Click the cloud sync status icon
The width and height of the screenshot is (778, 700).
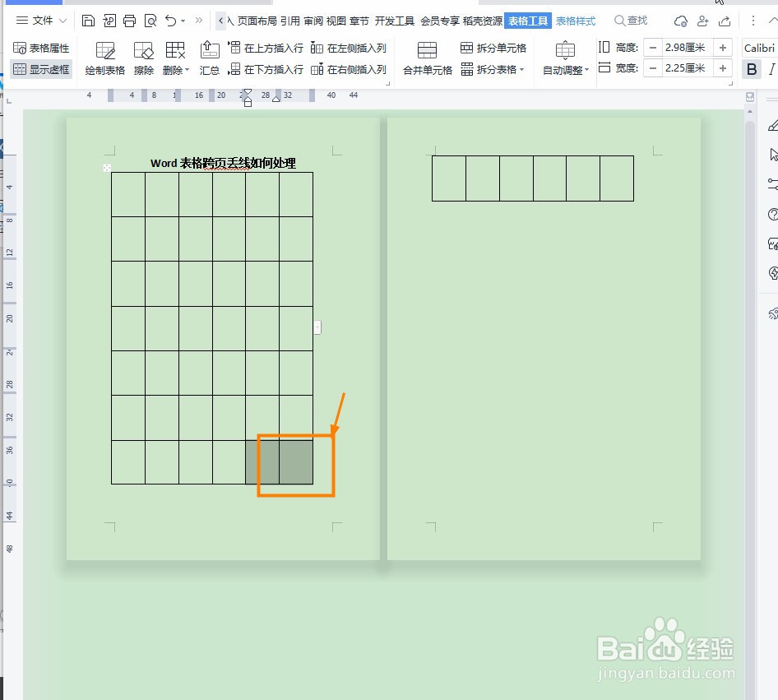(681, 21)
